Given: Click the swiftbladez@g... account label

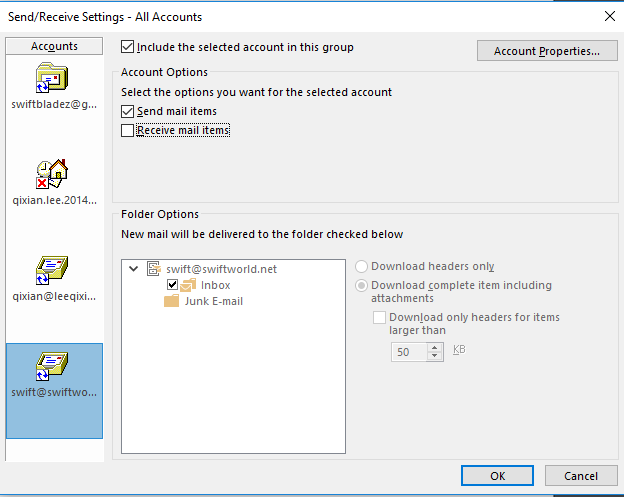Looking at the screenshot, I should click(54, 104).
